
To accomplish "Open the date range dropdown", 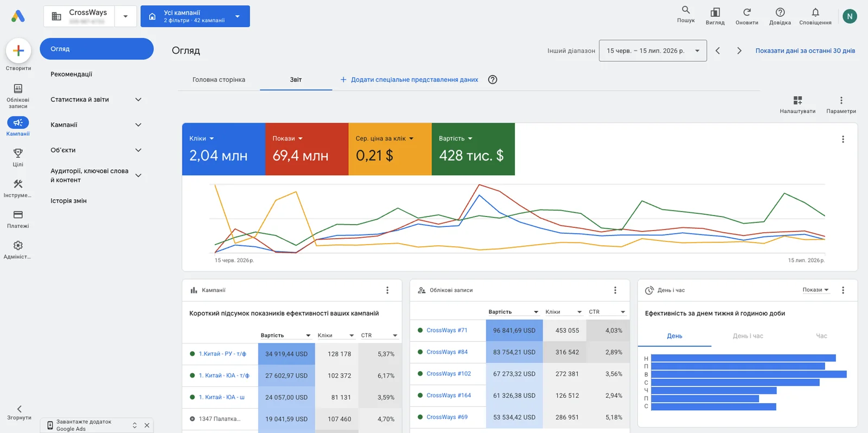I will click(x=653, y=50).
